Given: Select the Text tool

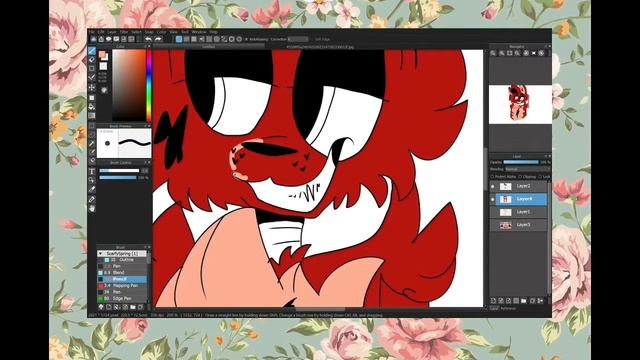Looking at the screenshot, I should click(x=92, y=171).
